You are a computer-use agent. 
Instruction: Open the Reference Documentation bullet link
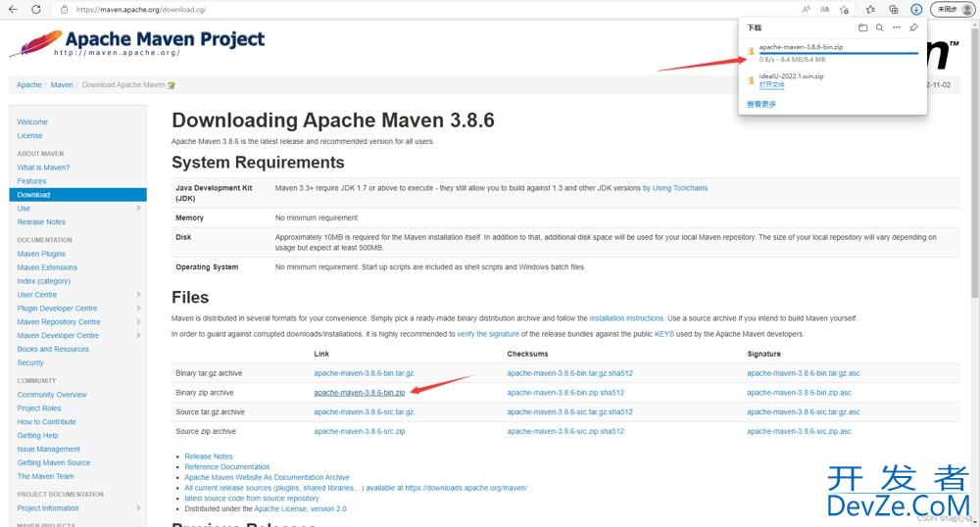pyautogui.click(x=227, y=467)
